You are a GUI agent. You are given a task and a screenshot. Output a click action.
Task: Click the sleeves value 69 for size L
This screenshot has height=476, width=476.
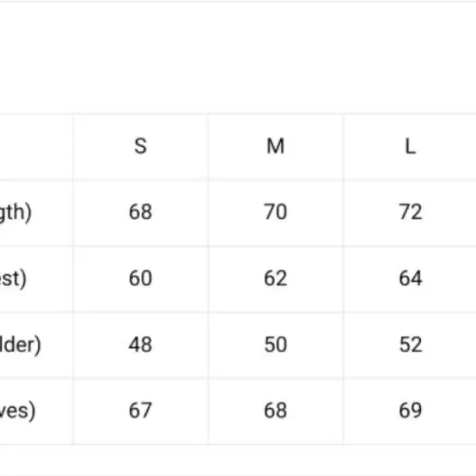click(x=410, y=410)
